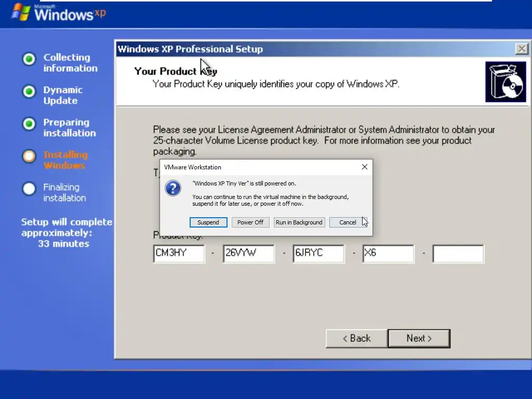Click the Next button in setup
532x399 pixels.
[419, 338]
